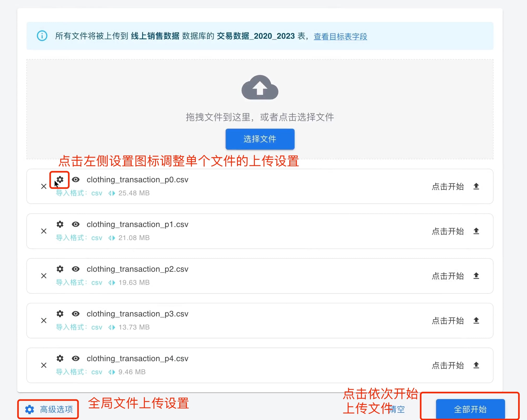Click the upload arrow for clothing_transaction_p2.csv
Screen dimensions: 527x420
[x=476, y=276]
